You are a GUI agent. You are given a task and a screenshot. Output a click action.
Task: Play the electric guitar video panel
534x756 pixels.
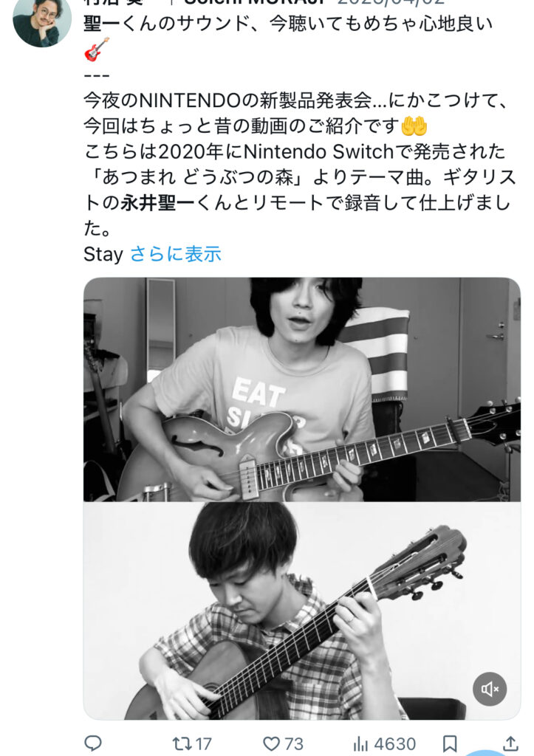pyautogui.click(x=302, y=390)
